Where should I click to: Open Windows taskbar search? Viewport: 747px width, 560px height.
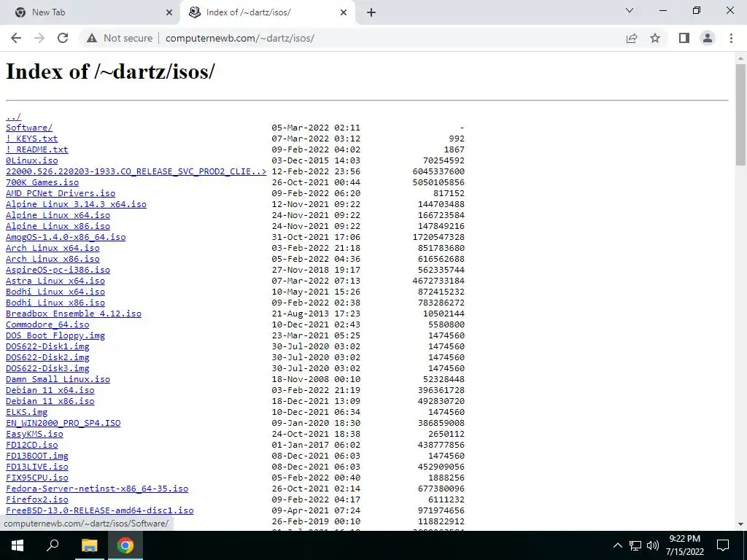click(53, 545)
